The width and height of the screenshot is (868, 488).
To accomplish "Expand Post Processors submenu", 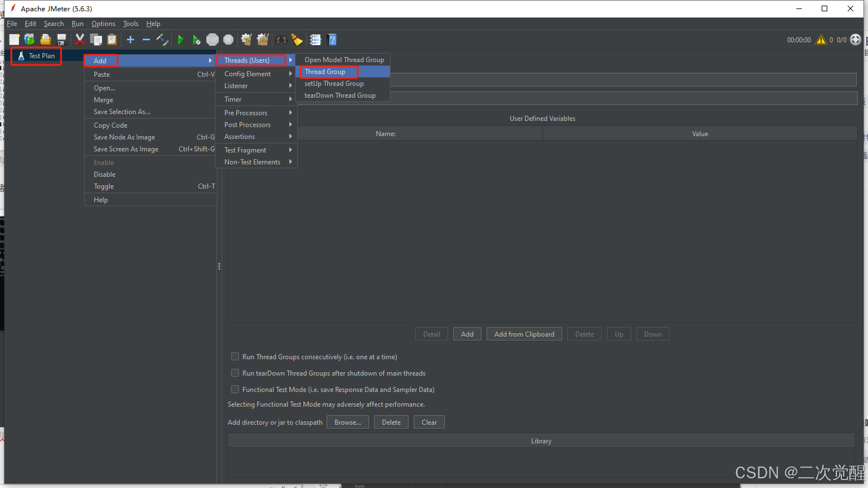I will pyautogui.click(x=256, y=125).
